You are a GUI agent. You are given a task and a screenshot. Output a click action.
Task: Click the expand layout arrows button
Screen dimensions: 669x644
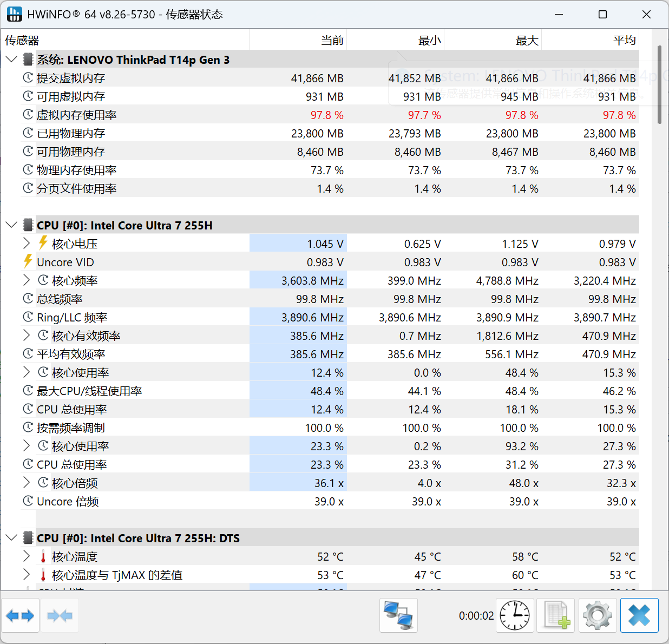[20, 615]
